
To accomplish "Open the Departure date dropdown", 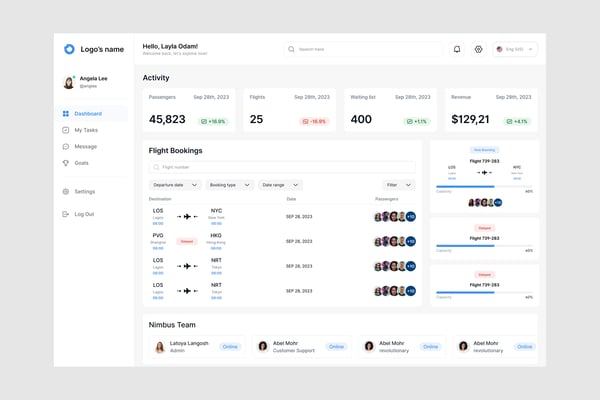I will click(175, 185).
